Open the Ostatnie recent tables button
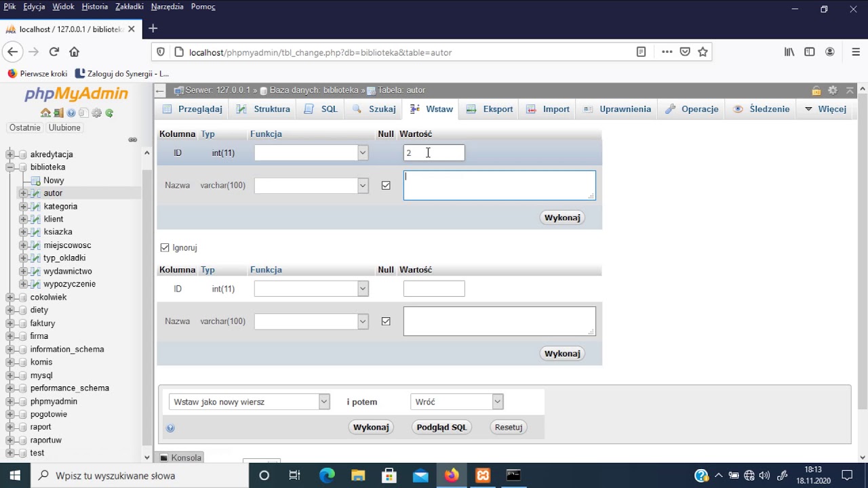This screenshot has width=868, height=488. pyautogui.click(x=25, y=127)
